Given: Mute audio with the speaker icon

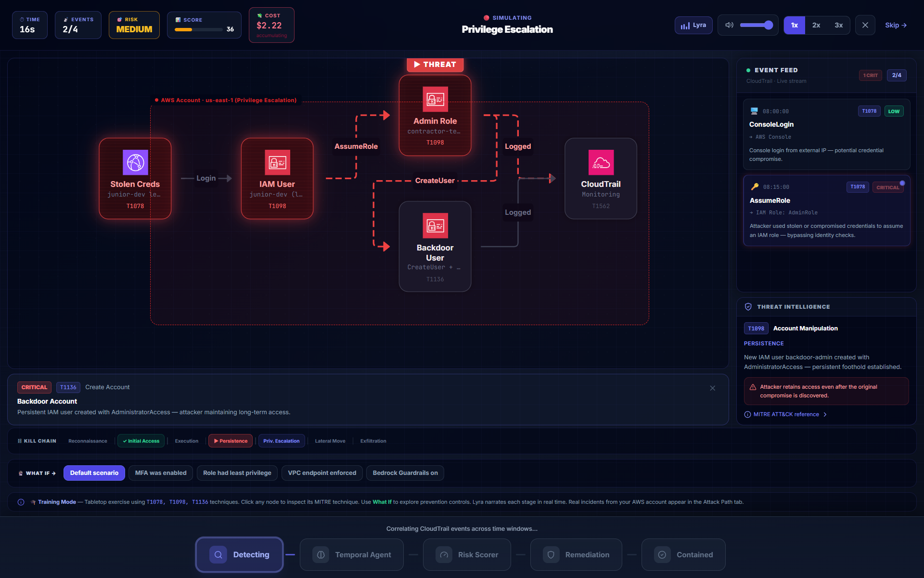Looking at the screenshot, I should (x=729, y=25).
